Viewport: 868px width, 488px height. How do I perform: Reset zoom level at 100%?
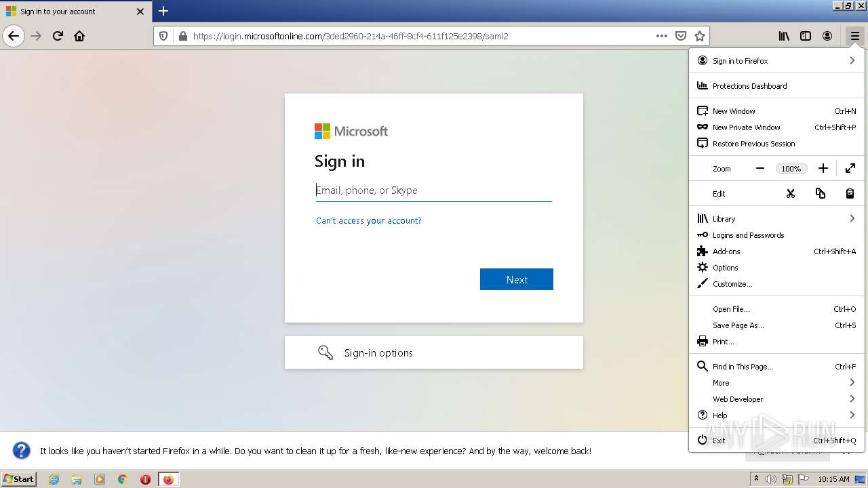point(791,169)
